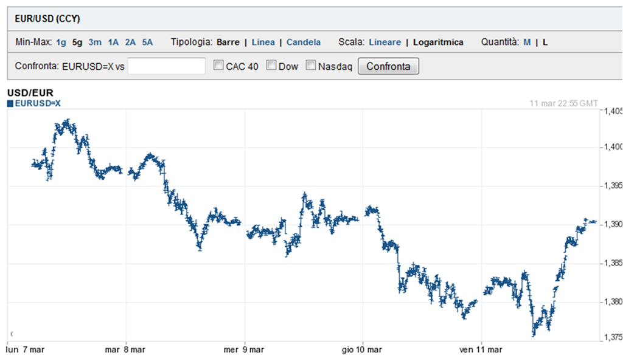Select the 5g time range
The width and height of the screenshot is (623, 364).
(x=76, y=42)
